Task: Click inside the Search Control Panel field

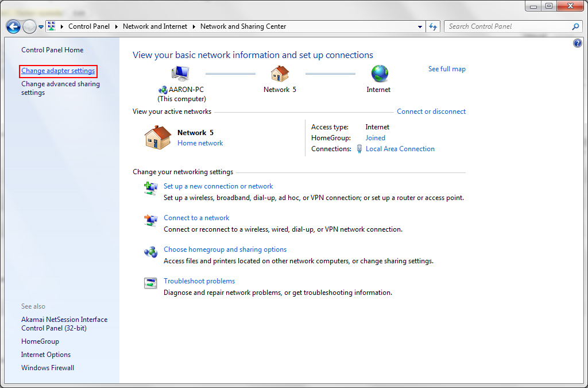Action: pyautogui.click(x=505, y=26)
